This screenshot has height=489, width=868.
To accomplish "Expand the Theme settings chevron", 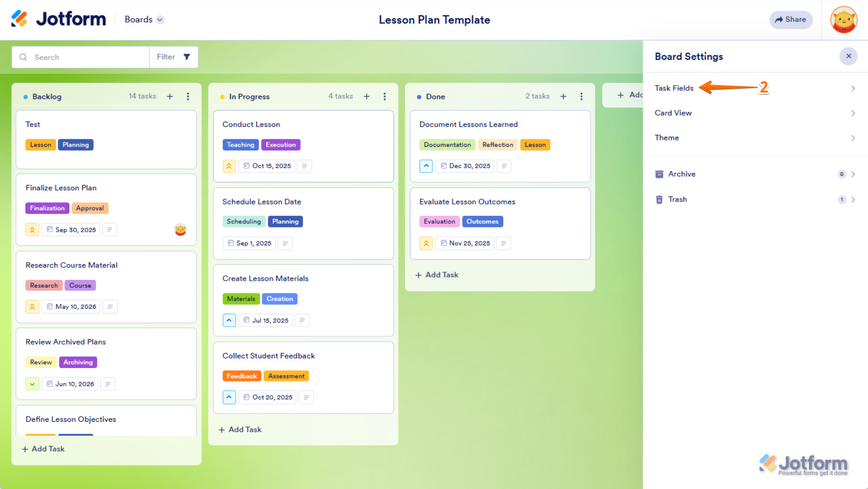I will (853, 138).
